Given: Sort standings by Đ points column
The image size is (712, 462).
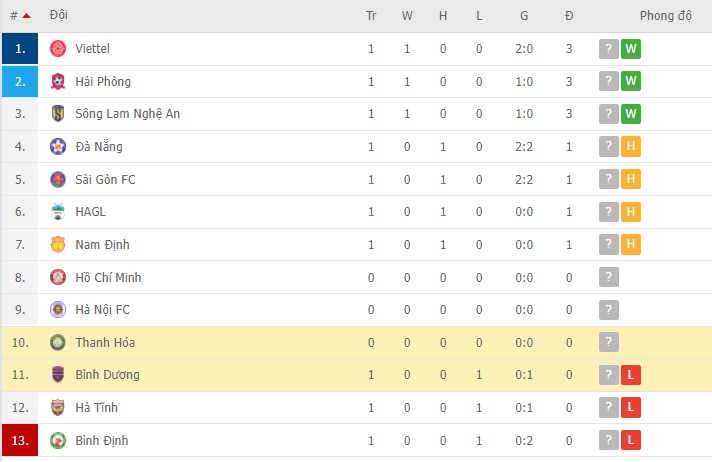Looking at the screenshot, I should point(569,16).
